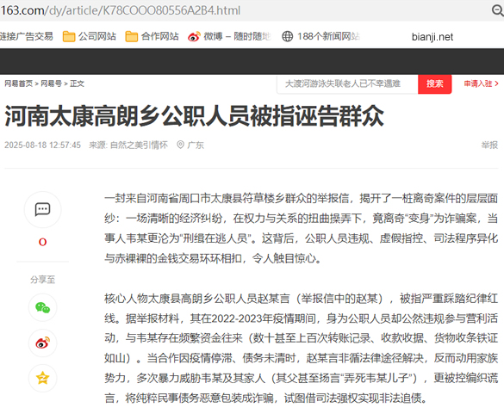This screenshot has width=504, height=420.
Task: Share article to Qzone star icon
Action: click(43, 378)
